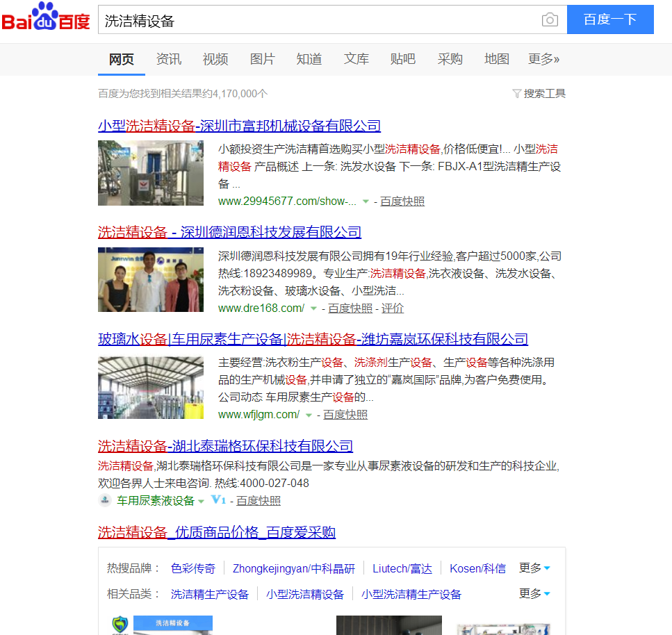Screen dimensions: 672x635
Task: Switch to the 采购 tab
Action: click(450, 59)
